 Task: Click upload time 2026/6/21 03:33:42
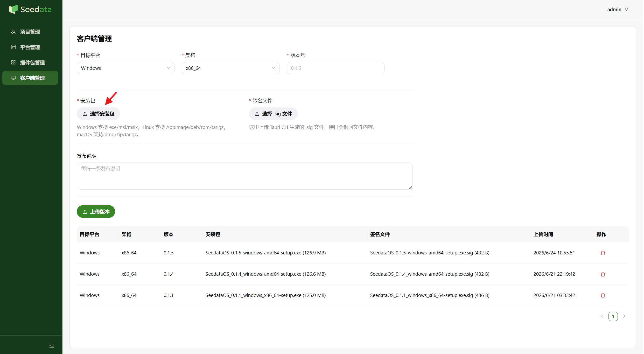point(554,295)
